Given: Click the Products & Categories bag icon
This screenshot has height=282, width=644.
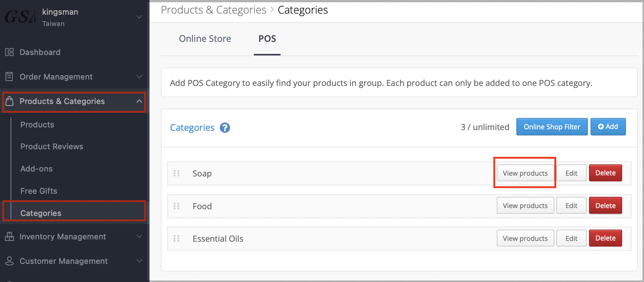Looking at the screenshot, I should click(x=9, y=101).
